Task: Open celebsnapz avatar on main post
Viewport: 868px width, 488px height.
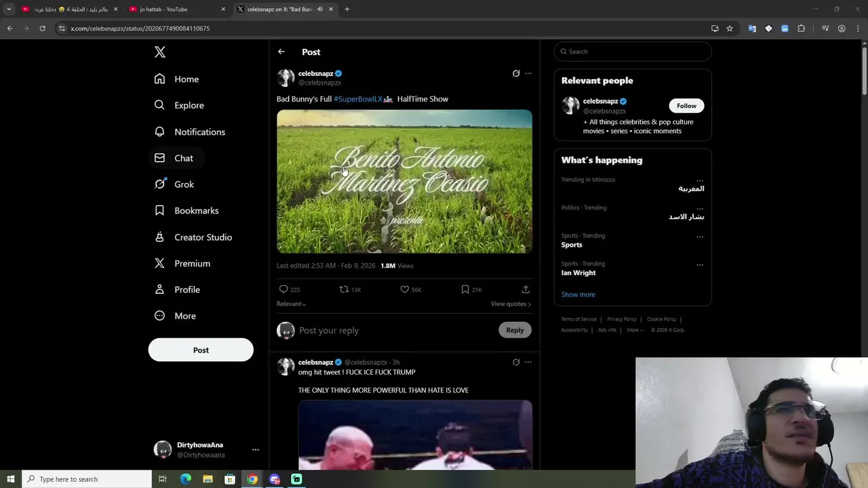Action: point(285,77)
